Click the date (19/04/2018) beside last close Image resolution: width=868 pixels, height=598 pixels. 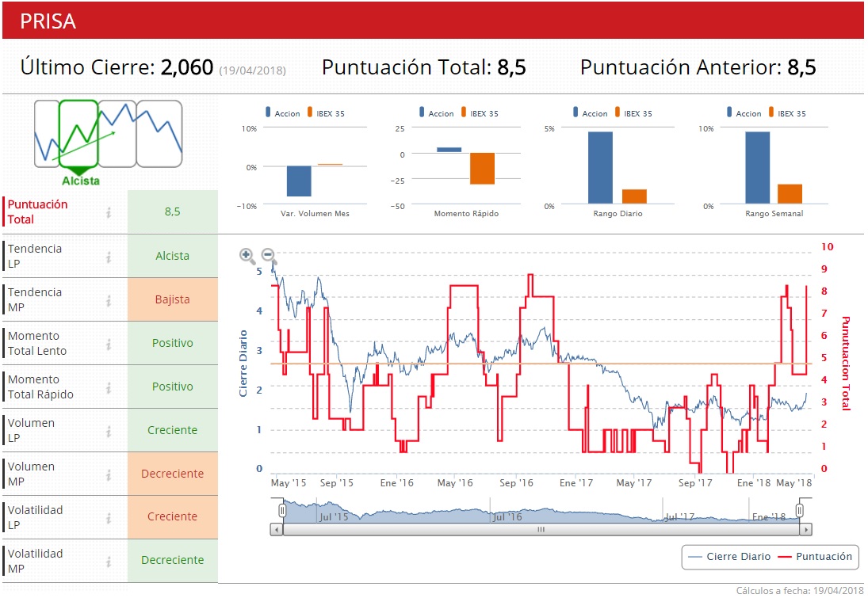coord(252,70)
